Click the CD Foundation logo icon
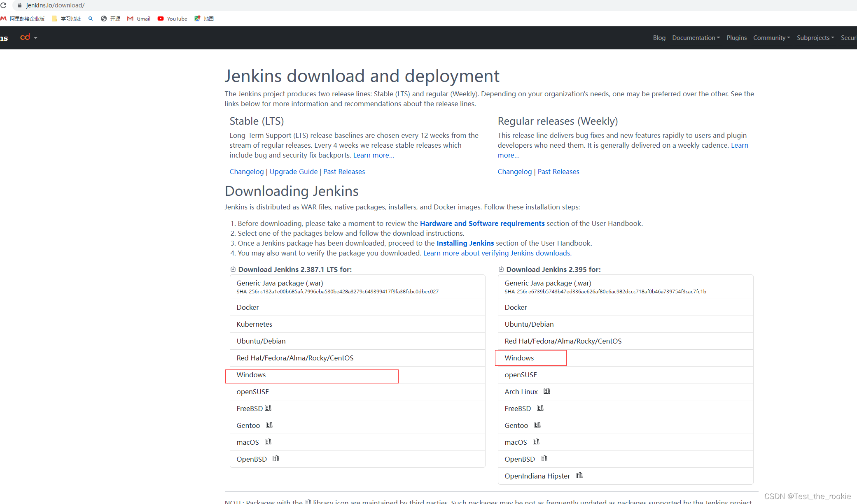Screen dimensions: 857x504 (x=25, y=37)
